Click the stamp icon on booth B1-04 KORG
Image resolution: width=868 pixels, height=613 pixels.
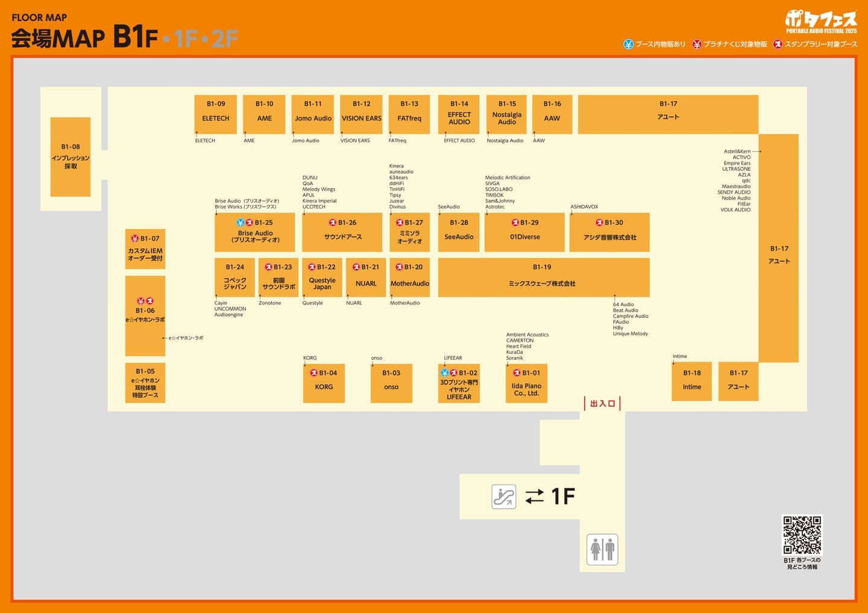click(313, 373)
